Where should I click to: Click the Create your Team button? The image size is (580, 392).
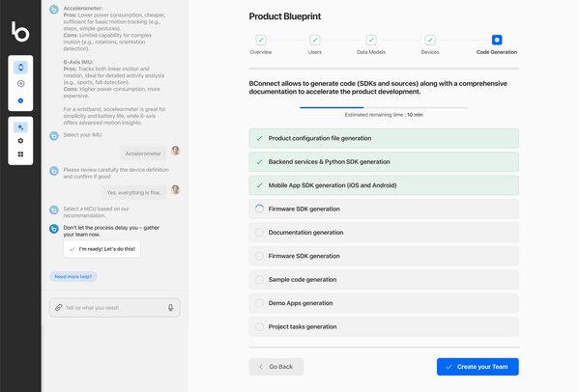click(478, 367)
